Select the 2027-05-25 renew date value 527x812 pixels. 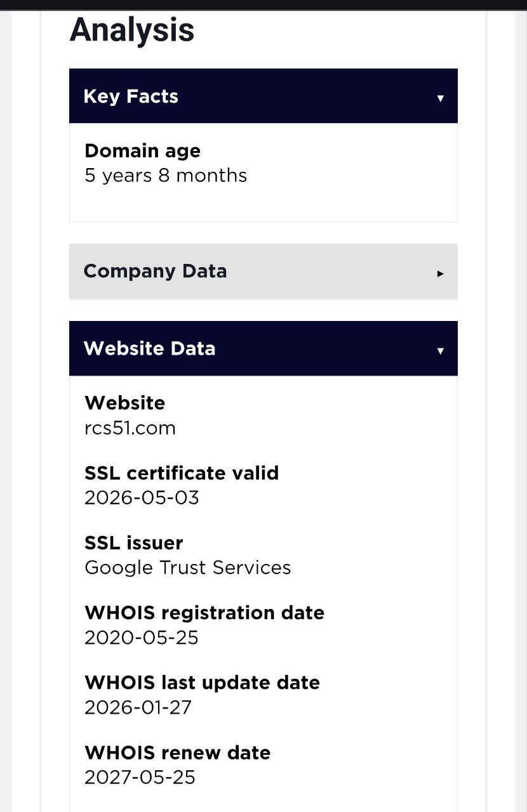point(140,777)
